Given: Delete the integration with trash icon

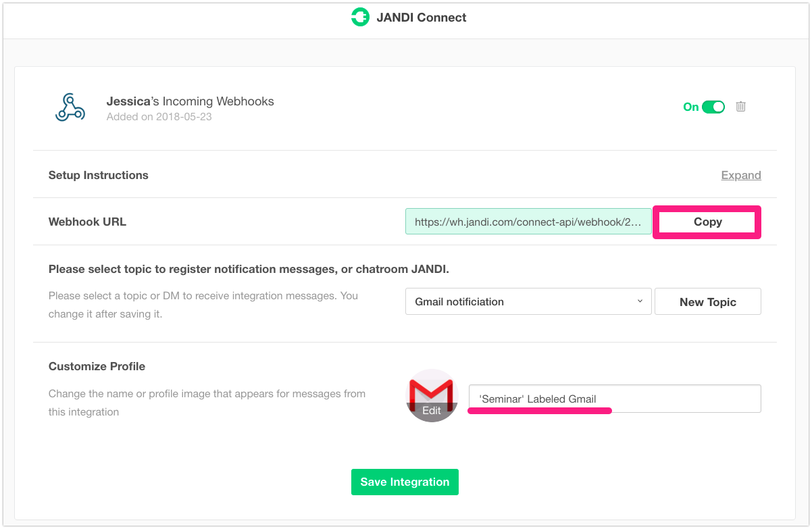Looking at the screenshot, I should (741, 107).
